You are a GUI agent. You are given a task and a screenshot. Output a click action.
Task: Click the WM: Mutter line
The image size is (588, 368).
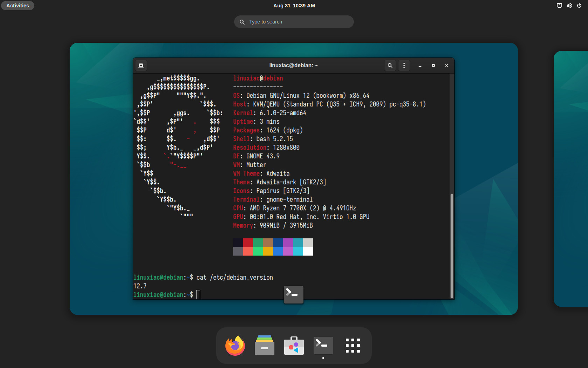coord(250,165)
